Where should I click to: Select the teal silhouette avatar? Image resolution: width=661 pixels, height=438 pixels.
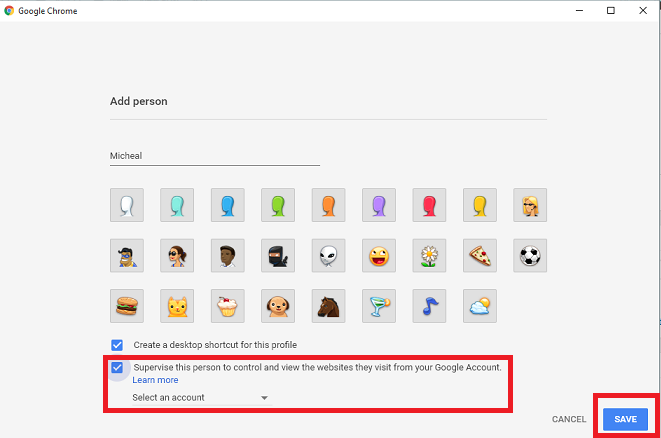pyautogui.click(x=177, y=205)
